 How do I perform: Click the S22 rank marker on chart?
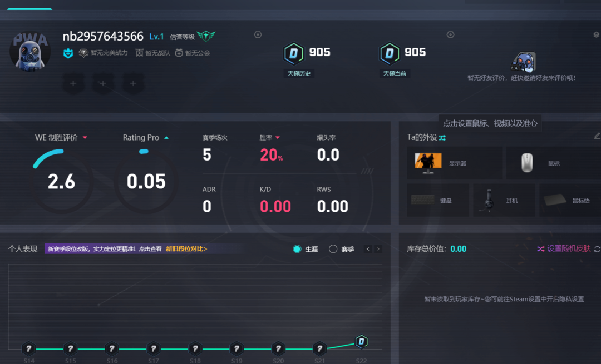coord(361,341)
